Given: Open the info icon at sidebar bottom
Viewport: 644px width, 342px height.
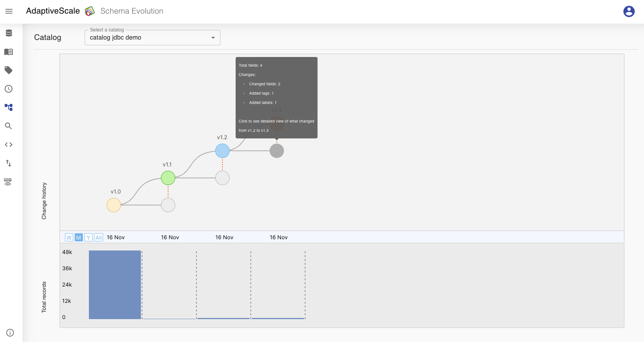Looking at the screenshot, I should [10, 333].
